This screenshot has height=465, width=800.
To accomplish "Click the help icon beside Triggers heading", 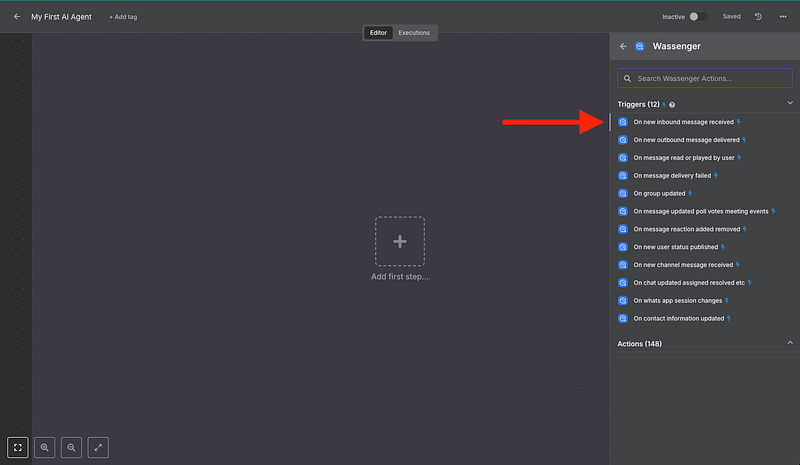I will pos(672,104).
